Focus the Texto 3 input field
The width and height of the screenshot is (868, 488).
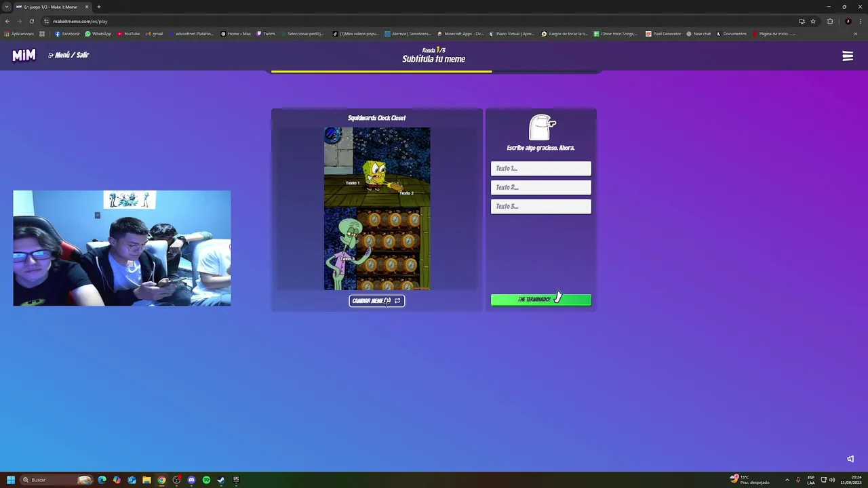click(541, 206)
